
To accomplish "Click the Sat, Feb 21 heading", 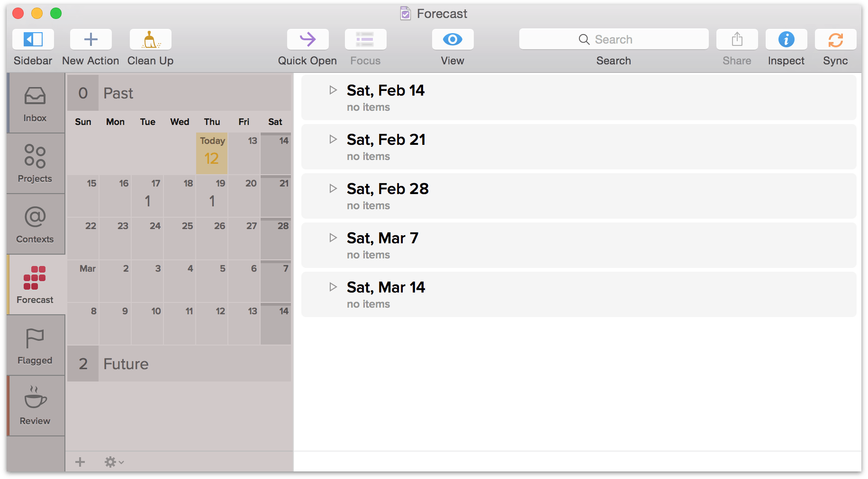I will click(386, 140).
